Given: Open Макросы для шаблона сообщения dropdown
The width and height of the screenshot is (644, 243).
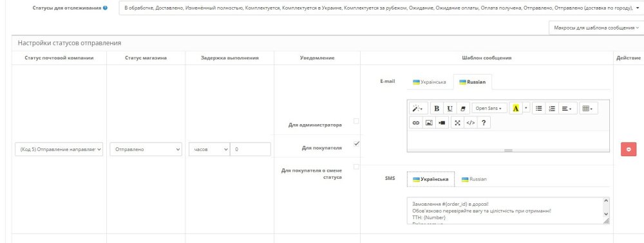Looking at the screenshot, I should click(x=596, y=28).
